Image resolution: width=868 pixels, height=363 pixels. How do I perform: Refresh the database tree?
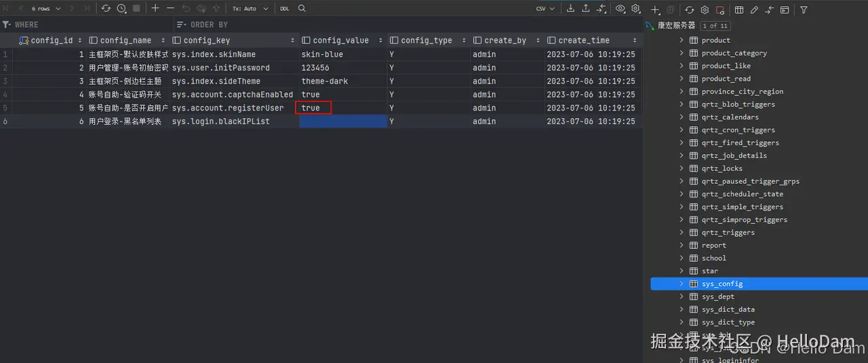pyautogui.click(x=689, y=10)
